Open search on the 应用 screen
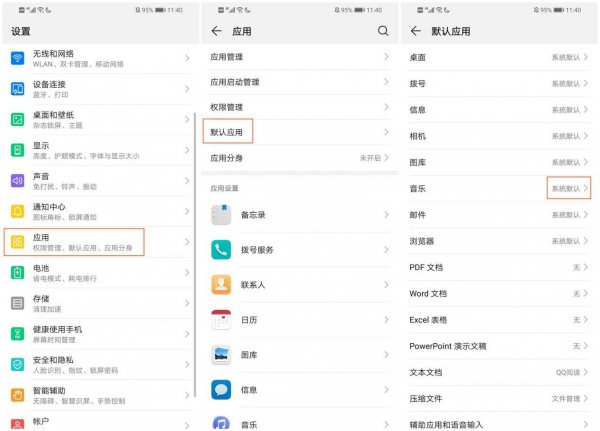The image size is (600, 431). [383, 31]
